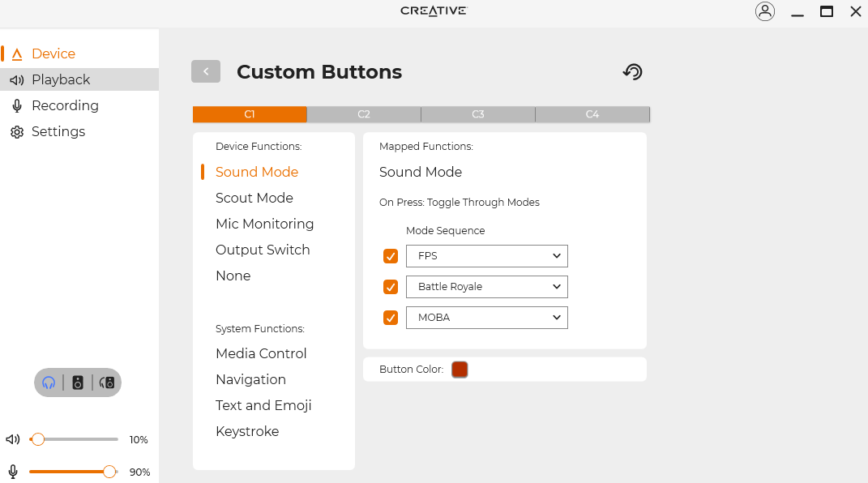Select the headphones-and-speaker combo output icon
This screenshot has height=483, width=868.
(x=107, y=383)
